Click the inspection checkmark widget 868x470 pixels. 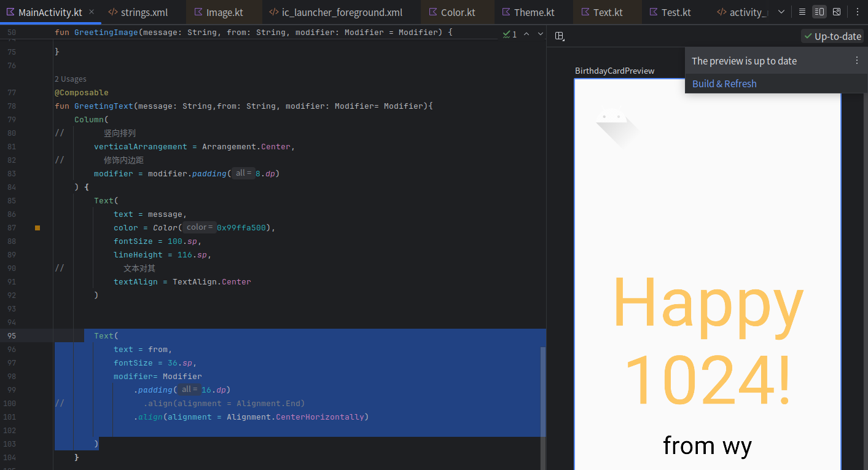[509, 34]
